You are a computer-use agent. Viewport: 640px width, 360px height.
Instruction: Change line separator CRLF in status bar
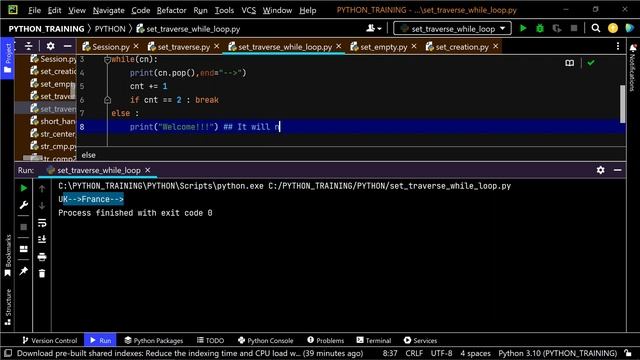[414, 353]
